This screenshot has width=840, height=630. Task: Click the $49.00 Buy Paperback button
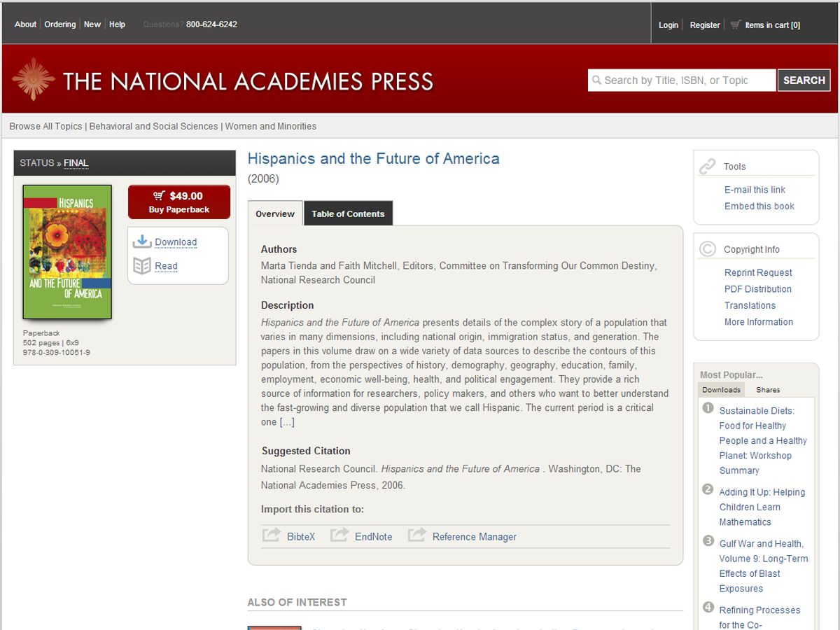coord(179,202)
